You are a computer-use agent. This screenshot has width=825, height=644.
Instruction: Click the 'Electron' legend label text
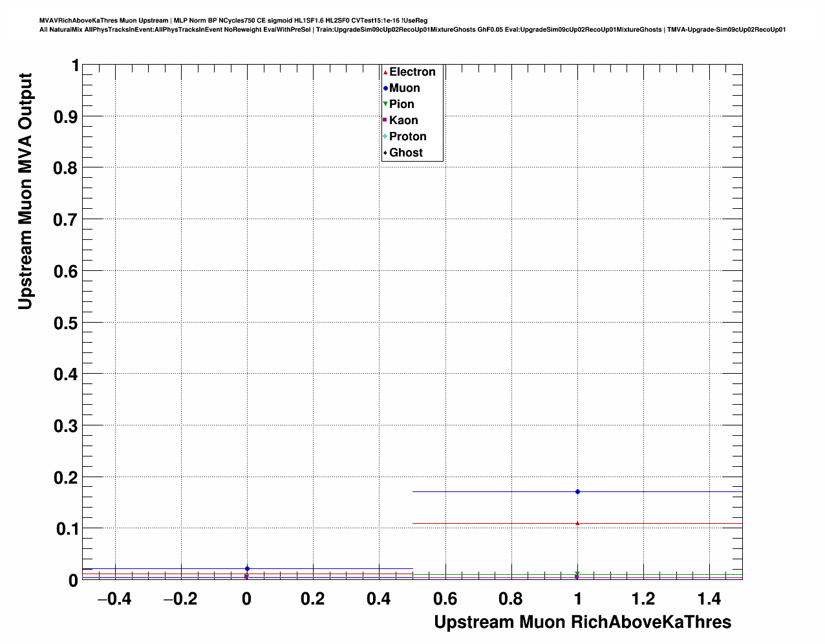tap(412, 72)
